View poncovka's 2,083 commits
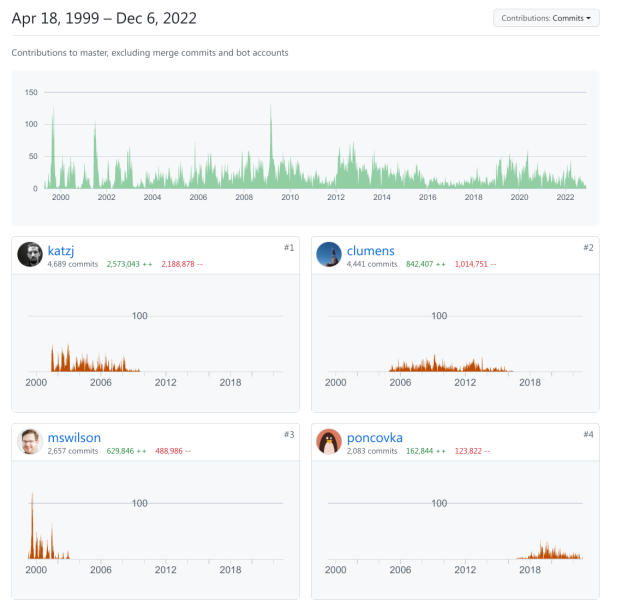The height and width of the screenshot is (606, 640). 372,451
